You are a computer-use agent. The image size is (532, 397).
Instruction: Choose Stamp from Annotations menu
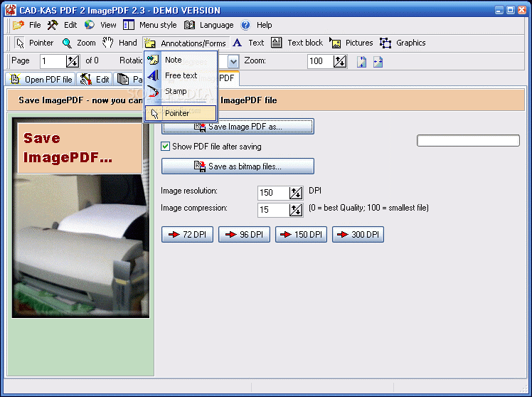click(181, 91)
